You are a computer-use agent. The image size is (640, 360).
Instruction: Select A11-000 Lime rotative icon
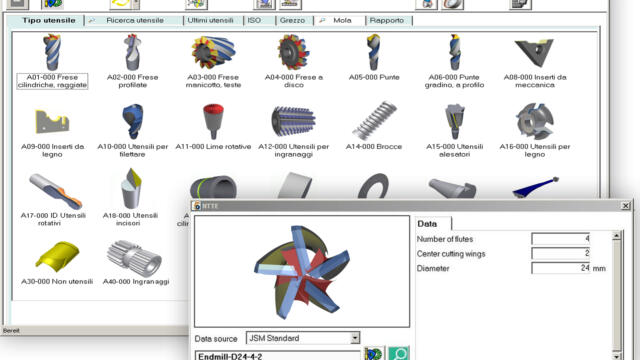tap(213, 121)
